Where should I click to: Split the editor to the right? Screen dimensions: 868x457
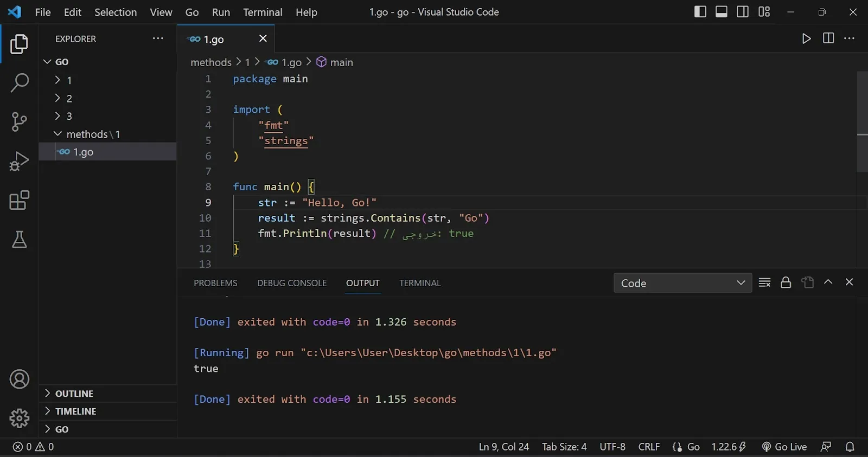pyautogui.click(x=828, y=38)
